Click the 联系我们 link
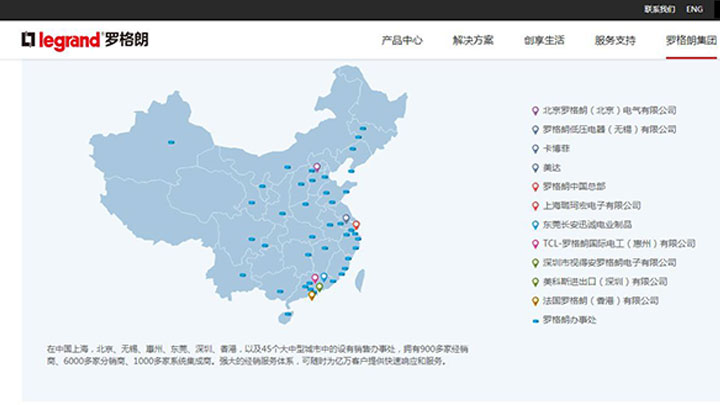The height and width of the screenshot is (405, 720). click(x=659, y=9)
